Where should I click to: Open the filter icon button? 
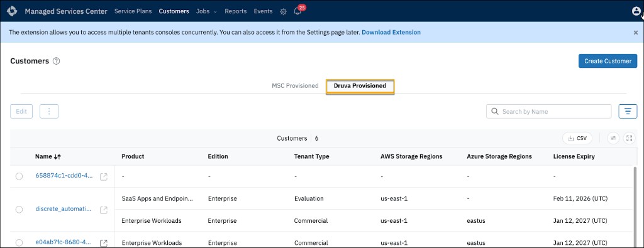[x=628, y=111]
